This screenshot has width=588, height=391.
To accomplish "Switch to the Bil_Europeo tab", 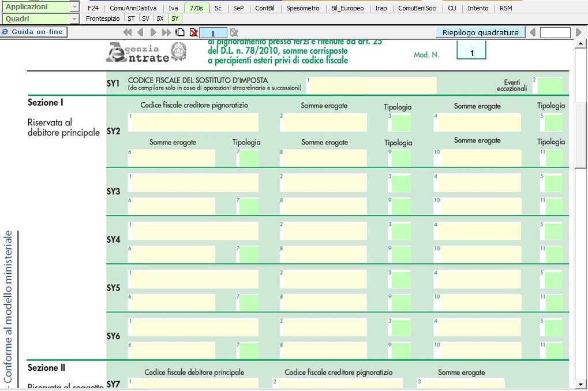I will [347, 8].
